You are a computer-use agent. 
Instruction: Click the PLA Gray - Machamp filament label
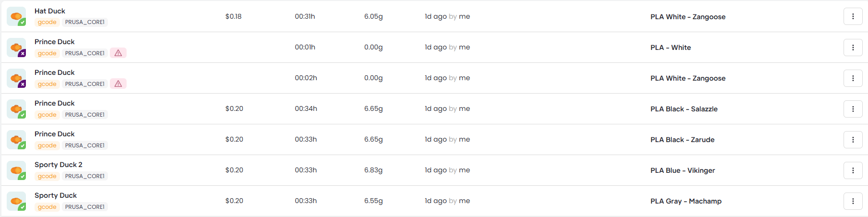click(686, 201)
